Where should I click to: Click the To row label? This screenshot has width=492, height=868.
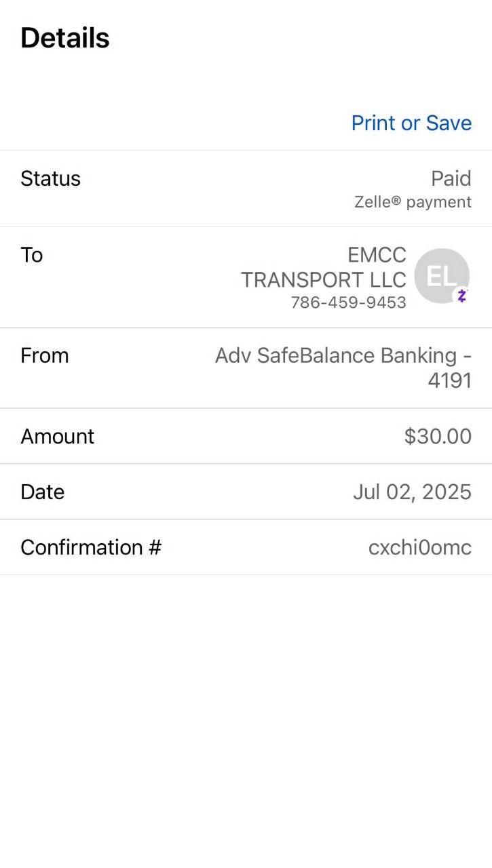pos(32,255)
